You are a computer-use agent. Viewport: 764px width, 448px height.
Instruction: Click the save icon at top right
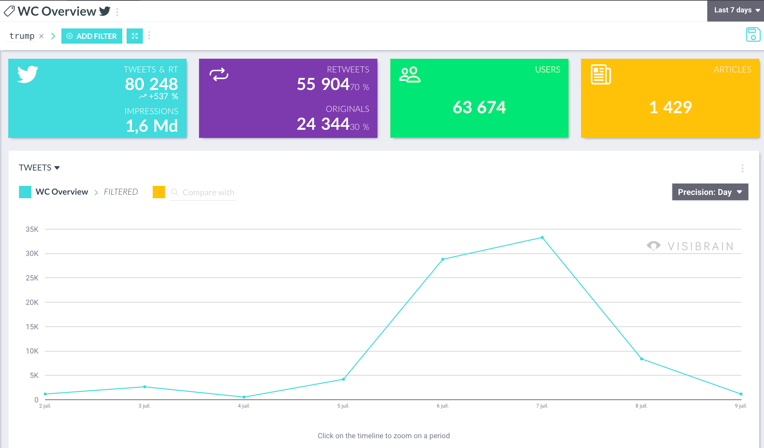(753, 35)
